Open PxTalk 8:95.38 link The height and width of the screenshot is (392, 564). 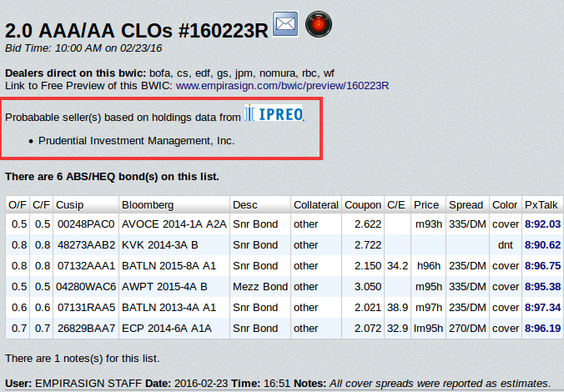pyautogui.click(x=542, y=287)
